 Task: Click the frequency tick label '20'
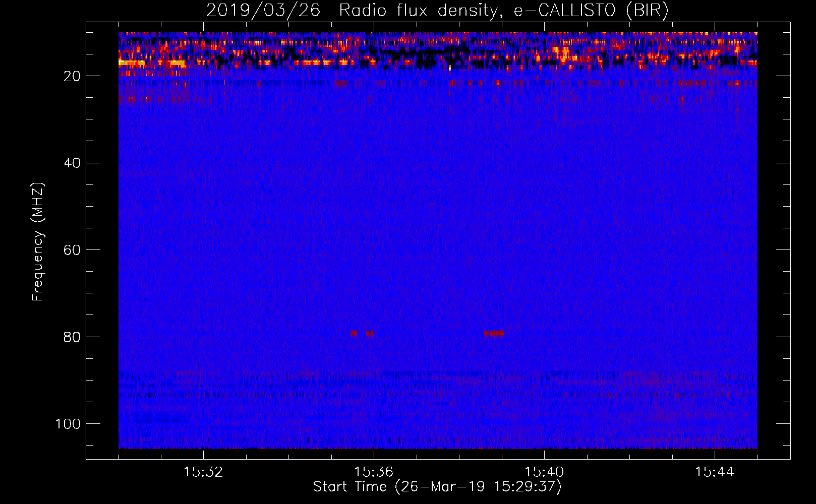[73, 76]
